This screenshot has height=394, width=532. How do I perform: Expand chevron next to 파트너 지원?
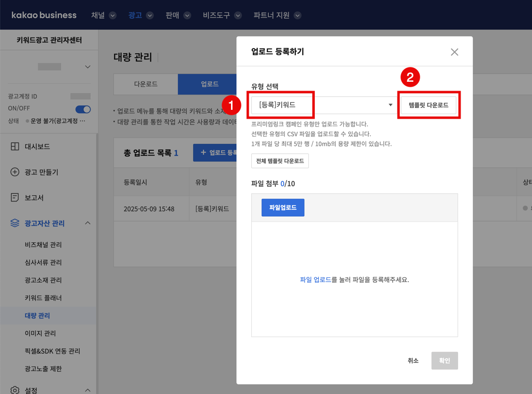[x=298, y=15]
